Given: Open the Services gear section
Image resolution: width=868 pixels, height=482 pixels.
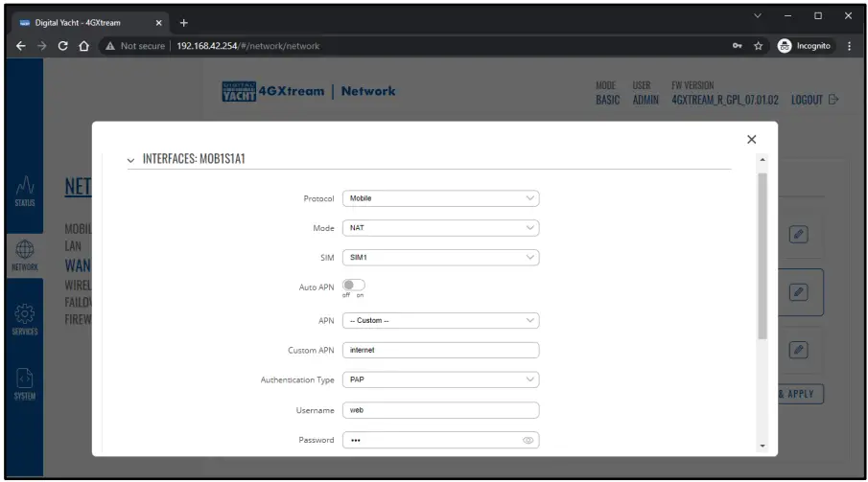Looking at the screenshot, I should pos(24,319).
